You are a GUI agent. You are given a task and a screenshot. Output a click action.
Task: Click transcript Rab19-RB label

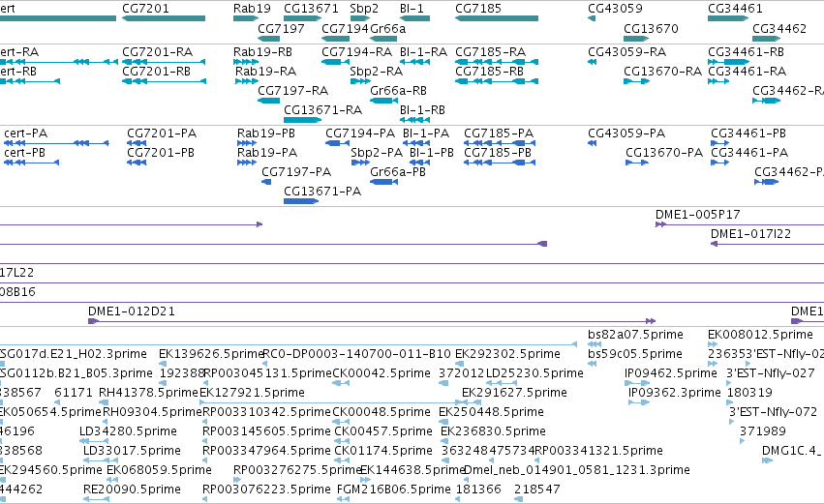click(262, 52)
